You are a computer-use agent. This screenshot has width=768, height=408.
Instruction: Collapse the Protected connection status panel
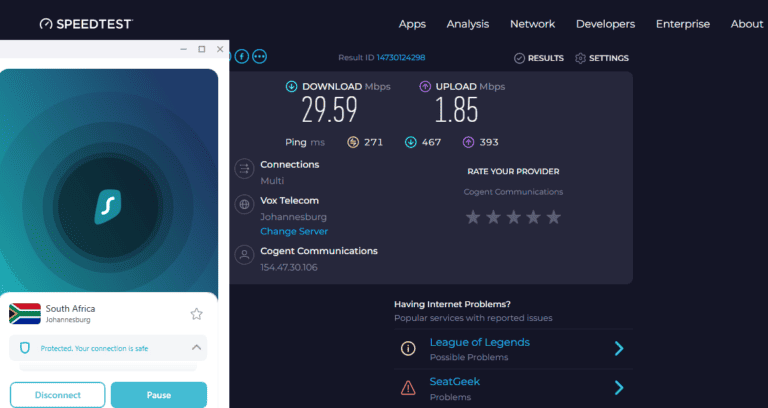[x=196, y=348]
